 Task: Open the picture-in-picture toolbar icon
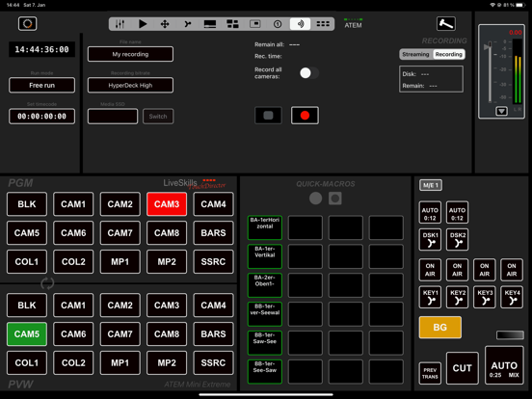click(x=255, y=24)
